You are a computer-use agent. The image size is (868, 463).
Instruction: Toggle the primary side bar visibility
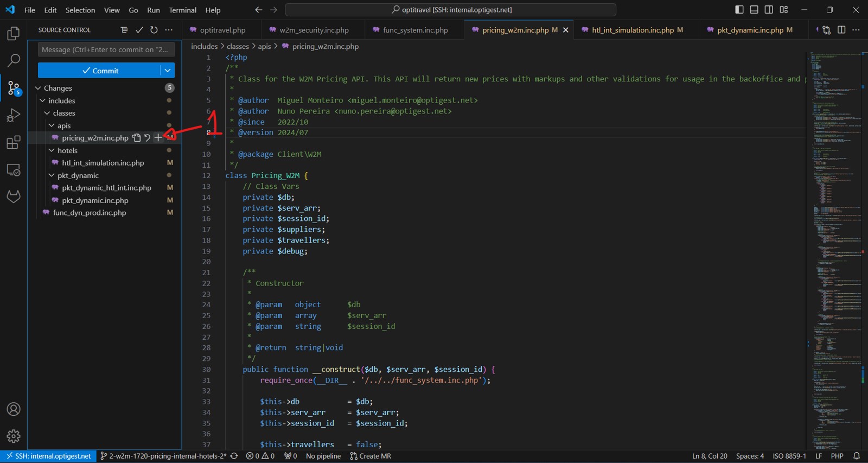click(x=739, y=10)
